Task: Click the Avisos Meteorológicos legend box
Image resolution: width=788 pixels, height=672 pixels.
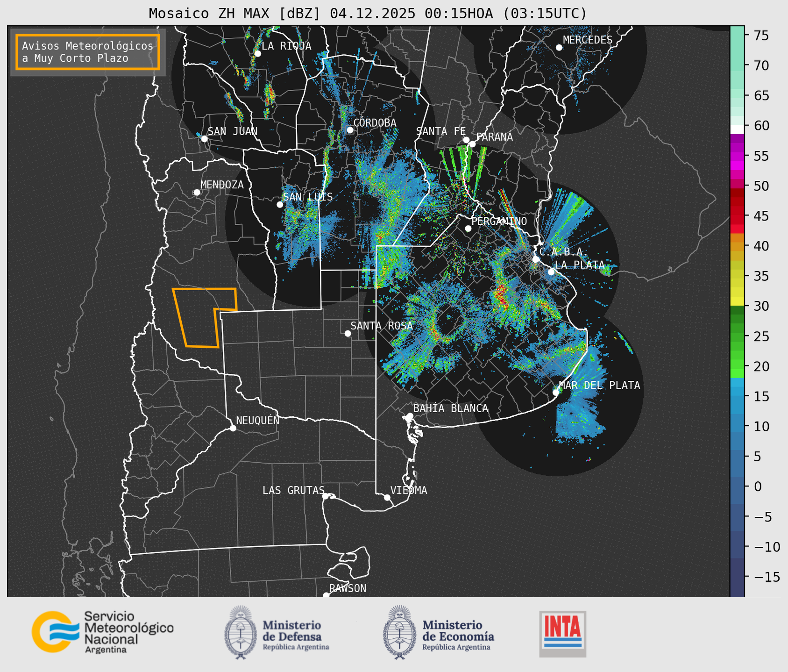Action: tap(88, 52)
